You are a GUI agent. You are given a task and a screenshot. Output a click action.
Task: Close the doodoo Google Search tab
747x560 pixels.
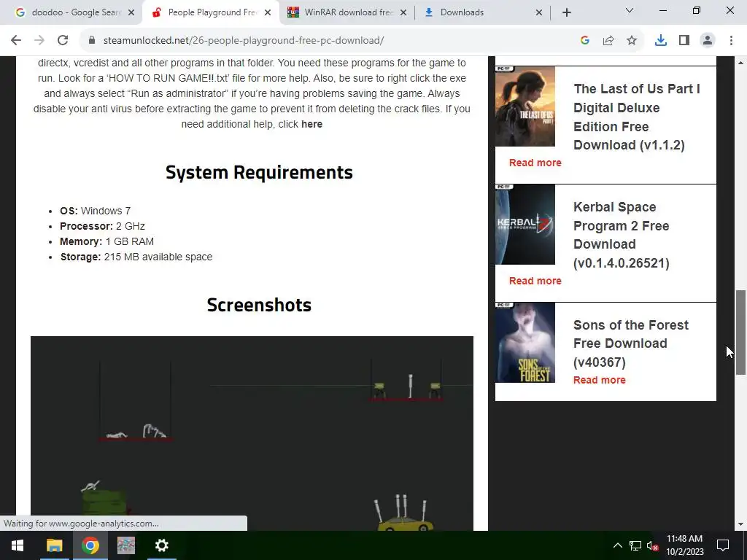pyautogui.click(x=131, y=13)
